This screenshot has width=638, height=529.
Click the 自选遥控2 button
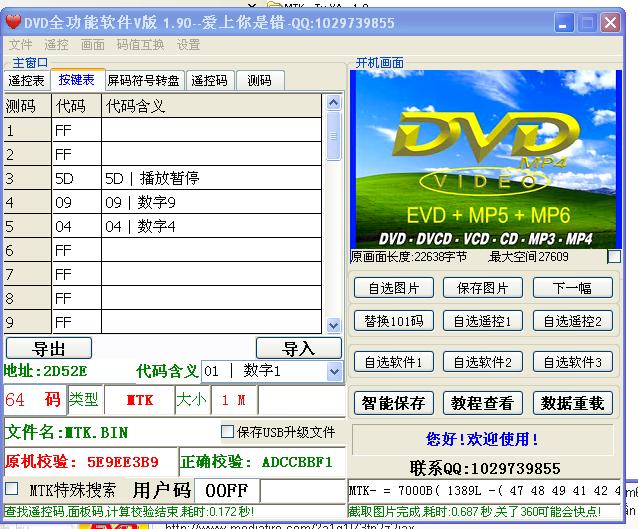point(572,321)
